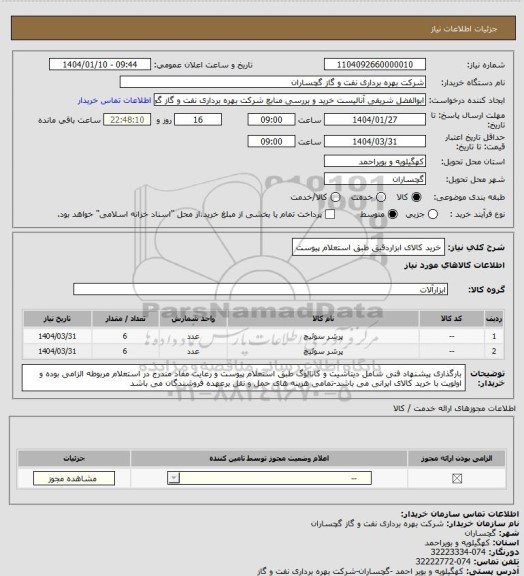Click quantity 6 in row 2
The height and width of the screenshot is (576, 524).
(125, 351)
